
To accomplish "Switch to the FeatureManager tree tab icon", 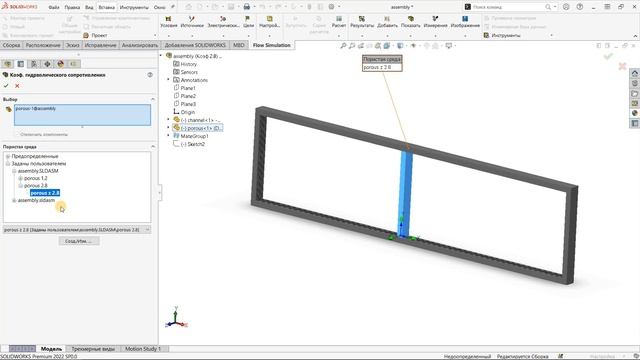I will [7, 64].
